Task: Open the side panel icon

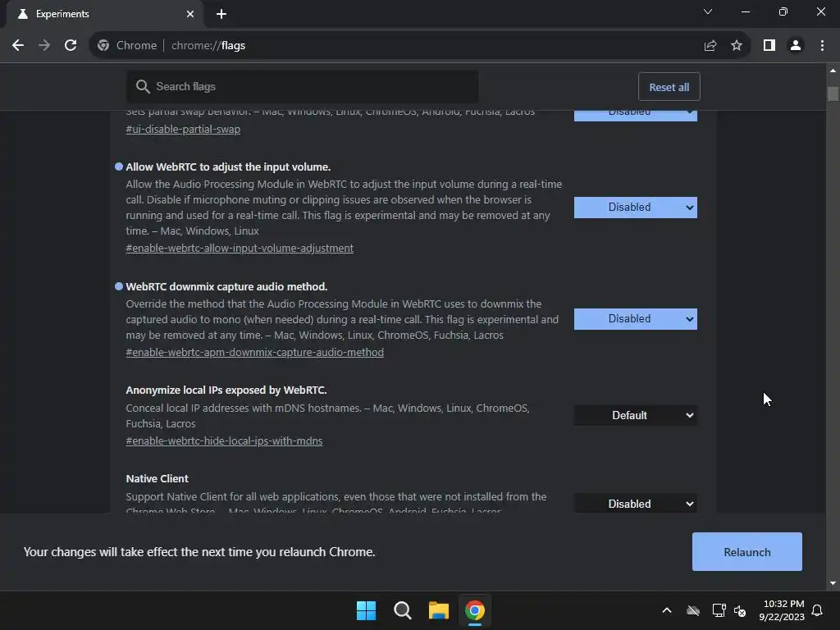Action: coord(769,46)
